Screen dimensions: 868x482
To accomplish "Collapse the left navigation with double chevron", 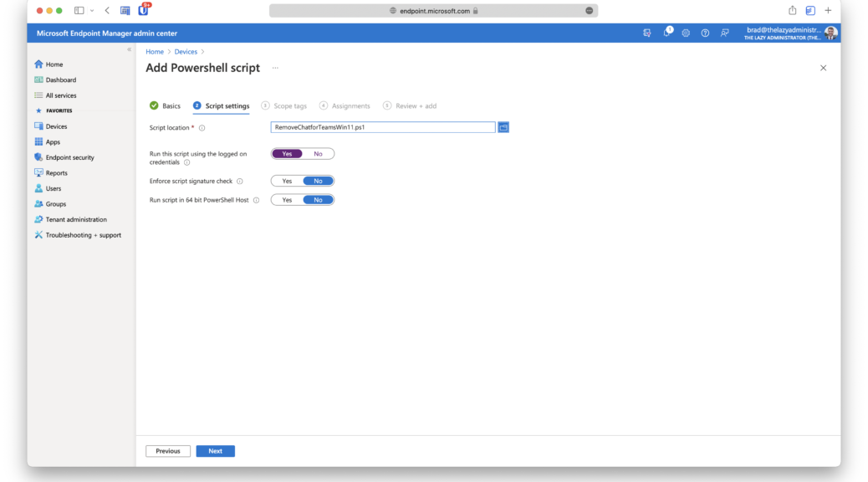I will (x=129, y=50).
